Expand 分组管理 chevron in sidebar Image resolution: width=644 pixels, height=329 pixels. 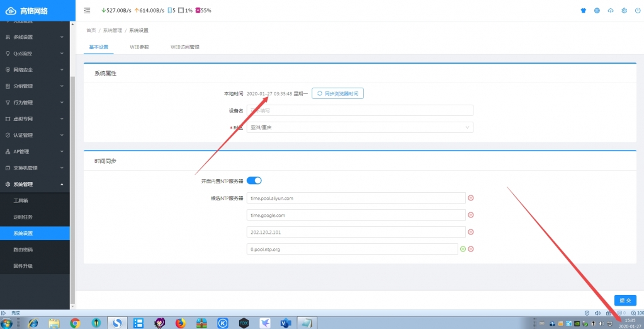point(62,86)
